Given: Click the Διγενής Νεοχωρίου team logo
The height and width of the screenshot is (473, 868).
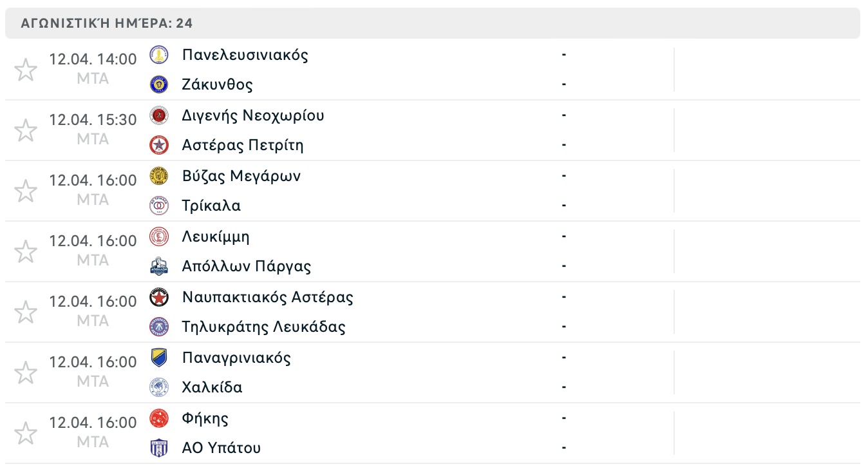Looking at the screenshot, I should click(x=158, y=115).
